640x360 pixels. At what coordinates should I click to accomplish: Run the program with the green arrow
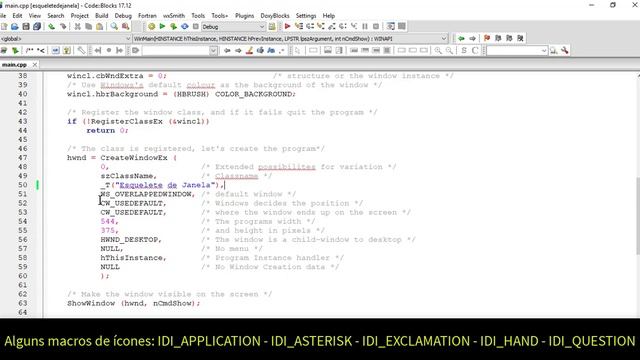click(x=162, y=27)
